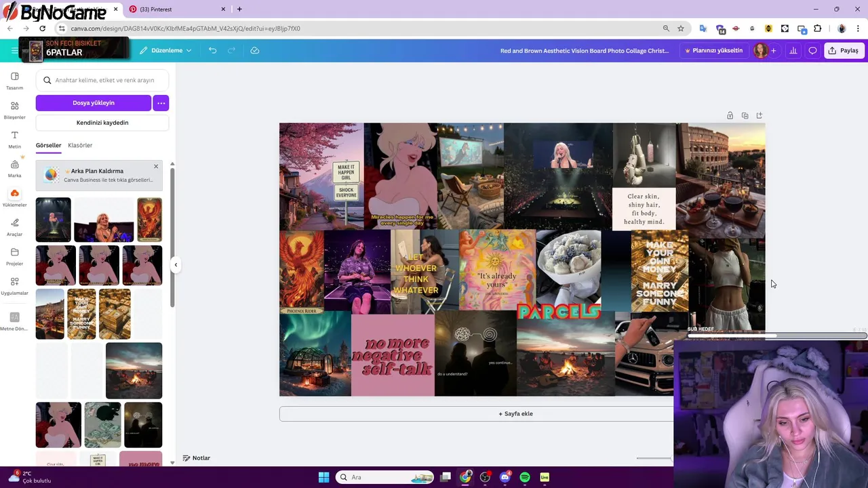Open the three-dot upload options menu
Viewport: 868px width, 488px height.
point(161,103)
